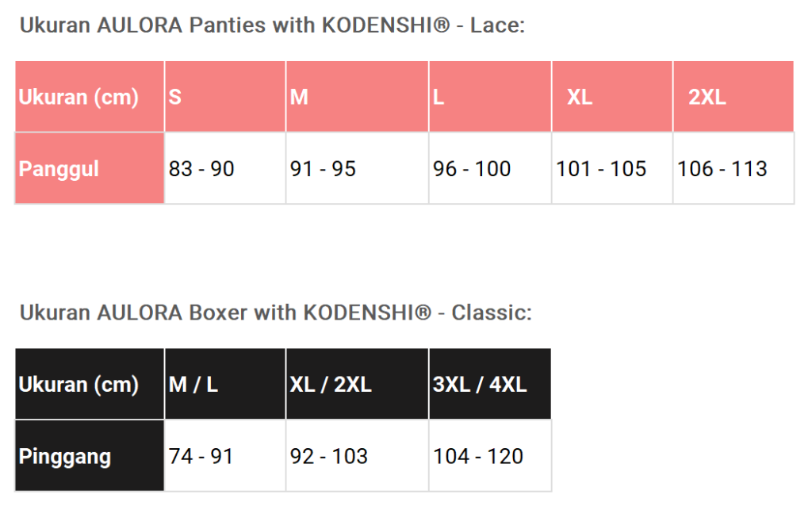Click the '92 - 103' waist measurement cell
This screenshot has width=812, height=510.
(357, 456)
